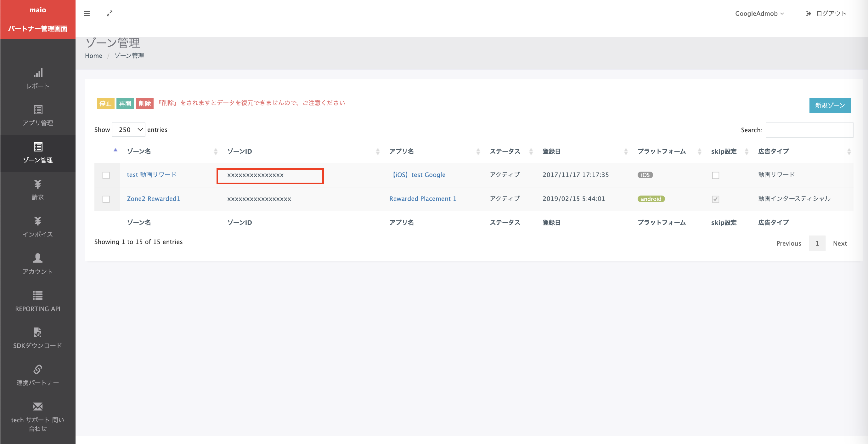
Task: Open the アカウント person icon
Action: pyautogui.click(x=38, y=258)
